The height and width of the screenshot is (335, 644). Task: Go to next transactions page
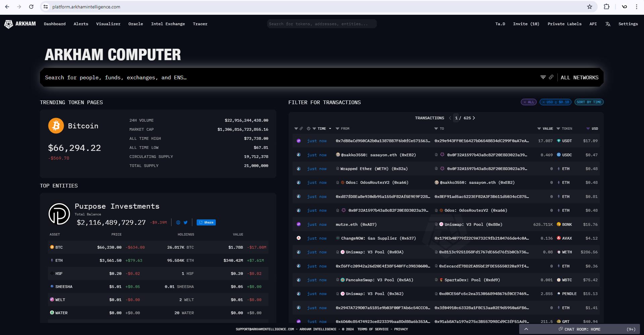[474, 118]
